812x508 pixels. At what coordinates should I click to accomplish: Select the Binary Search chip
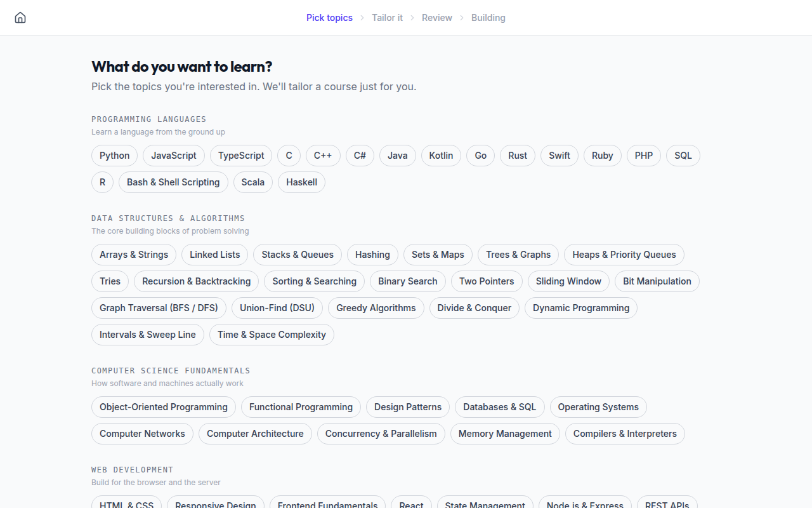click(x=408, y=281)
